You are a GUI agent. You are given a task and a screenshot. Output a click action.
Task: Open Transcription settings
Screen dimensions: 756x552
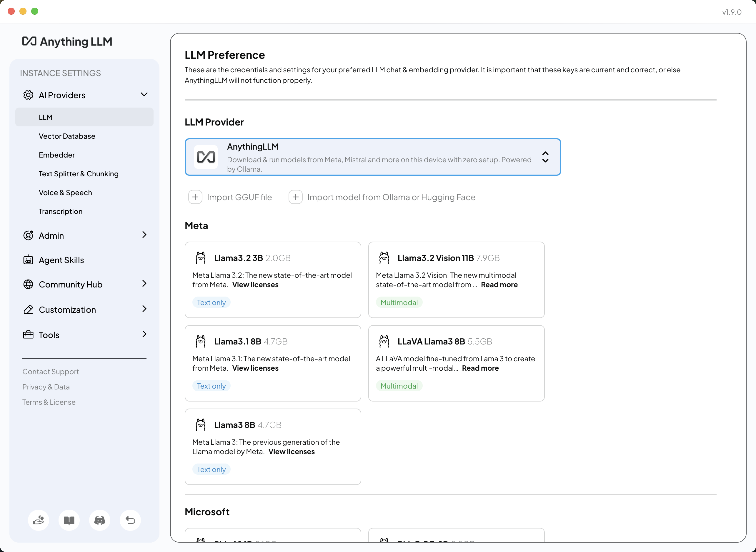(61, 211)
